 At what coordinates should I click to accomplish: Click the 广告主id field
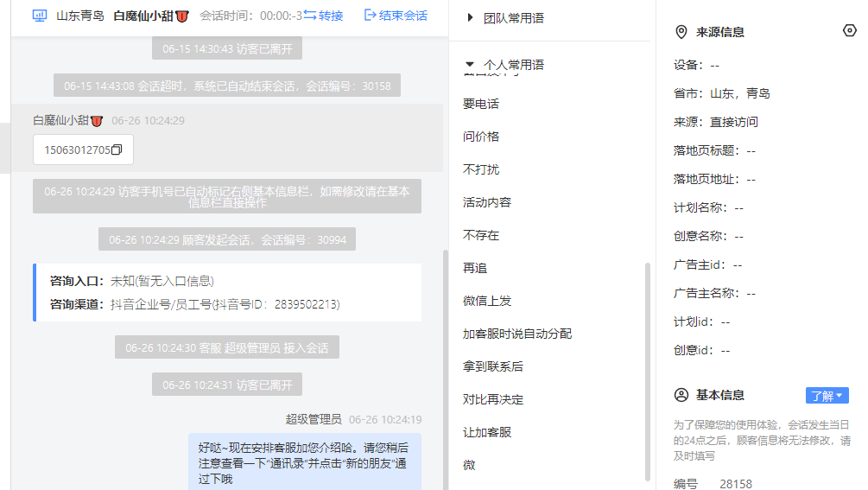pyautogui.click(x=707, y=265)
